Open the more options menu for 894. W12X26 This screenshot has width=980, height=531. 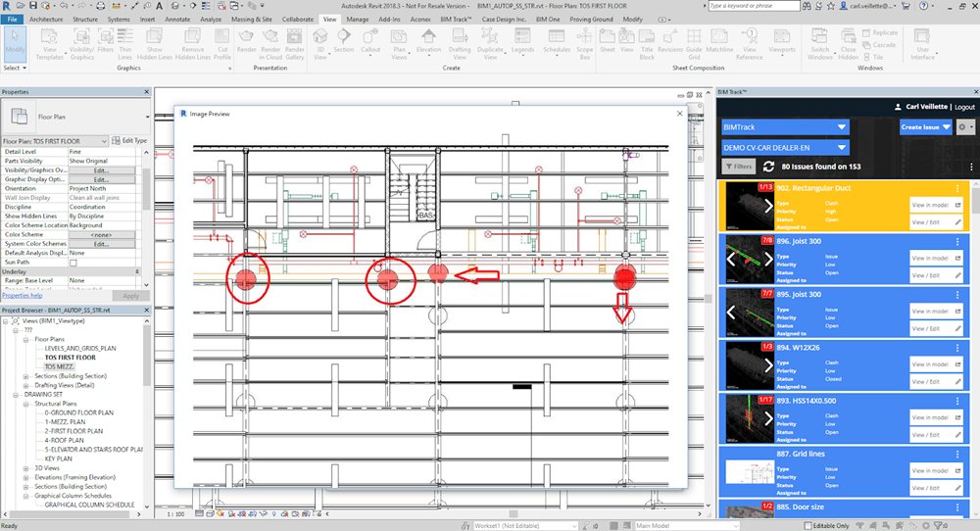tap(956, 348)
